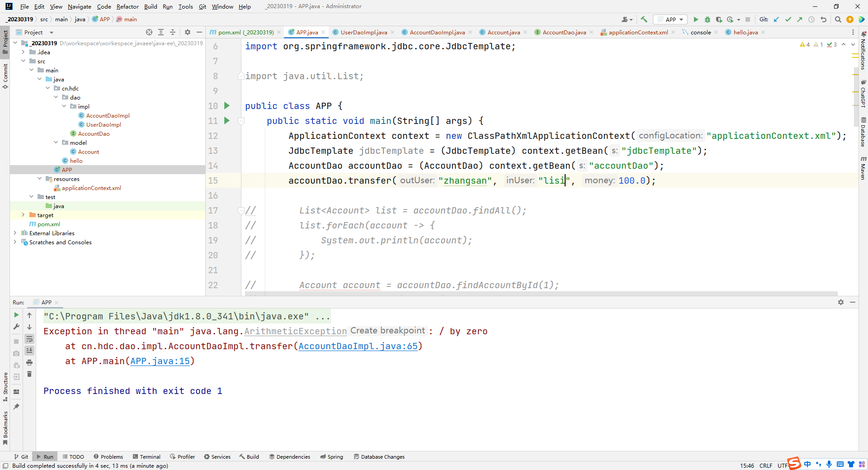Screen dimensions: 868x470
Task: Collapse the model package in project tree
Action: point(56,142)
